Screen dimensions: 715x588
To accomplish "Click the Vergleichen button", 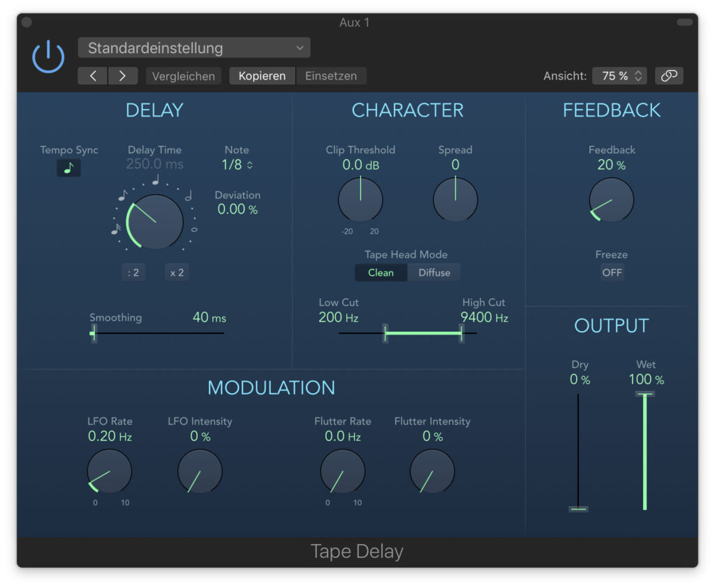I will (184, 75).
